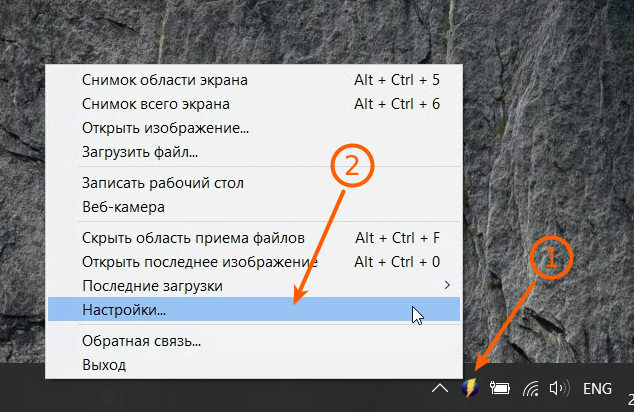Open the lightning bolt app tray icon
Image resolution: width=634 pixels, height=412 pixels.
tap(469, 388)
